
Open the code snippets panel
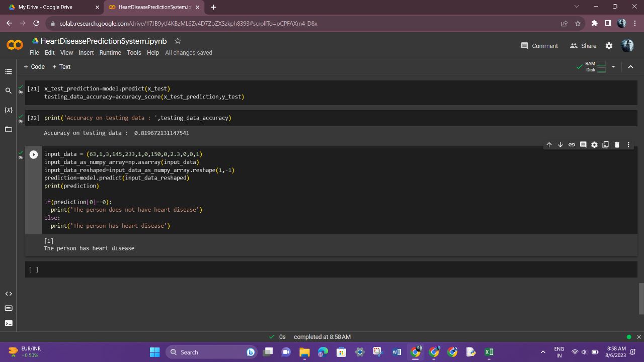point(9,294)
